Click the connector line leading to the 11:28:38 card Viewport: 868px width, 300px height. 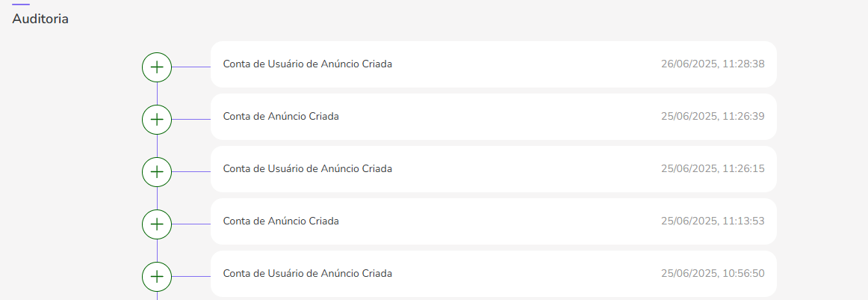191,67
